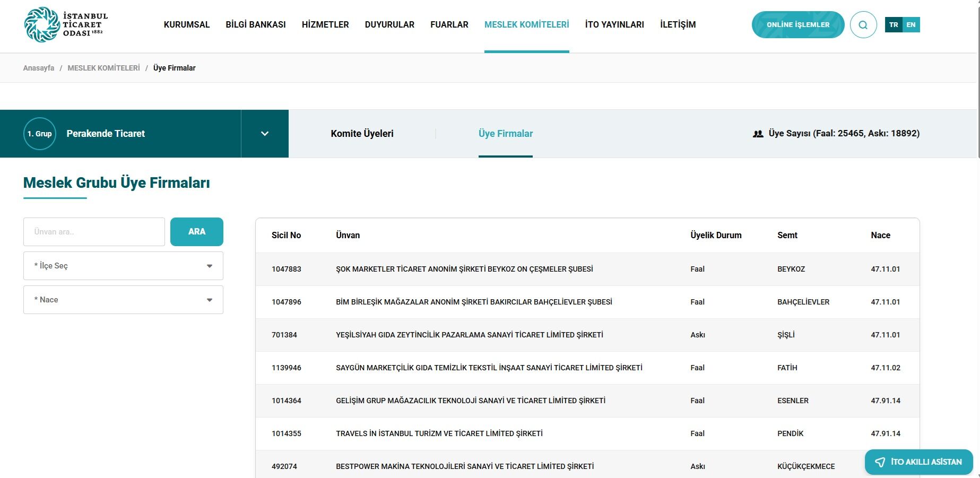980x478 pixels.
Task: Open the FUARLAR menu
Action: (449, 24)
